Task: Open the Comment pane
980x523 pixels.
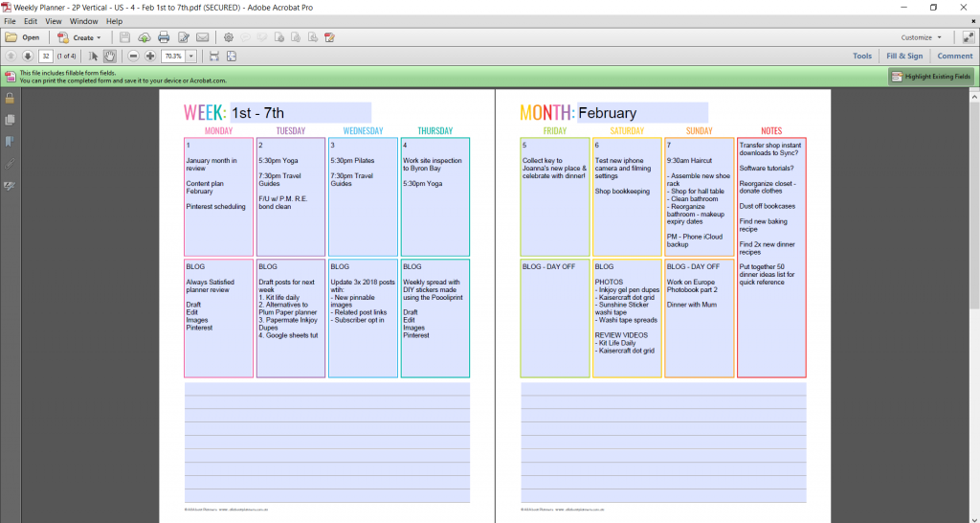Action: point(954,57)
